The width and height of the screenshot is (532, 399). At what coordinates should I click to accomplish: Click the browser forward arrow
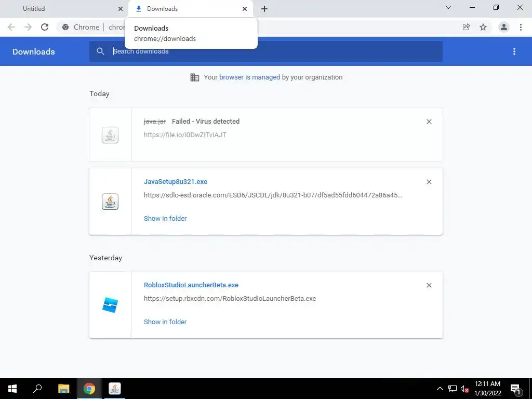point(28,27)
